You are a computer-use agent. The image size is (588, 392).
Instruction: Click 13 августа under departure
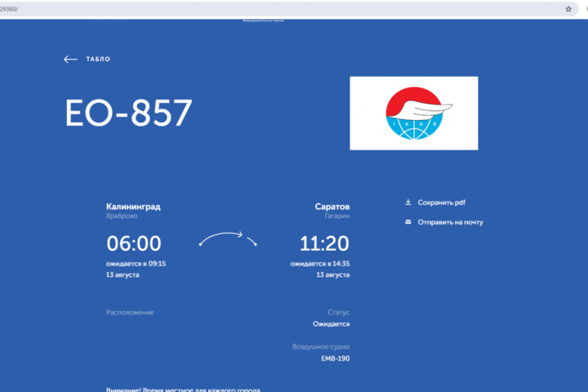[122, 275]
